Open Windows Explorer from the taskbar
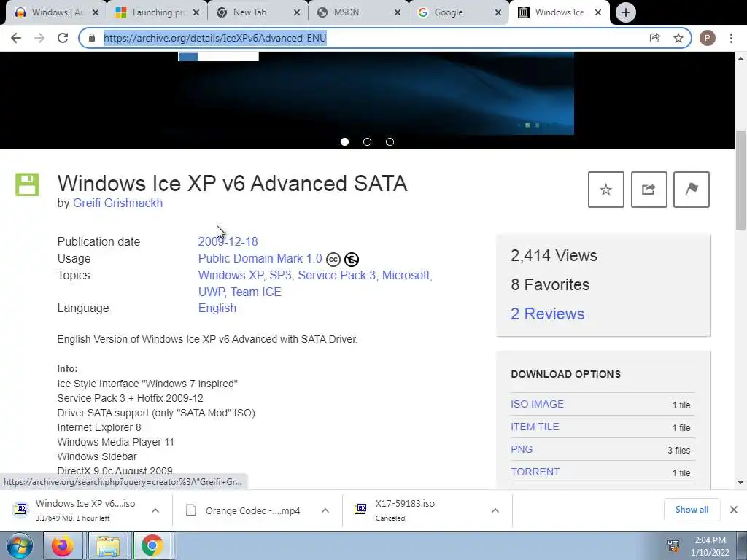 108,545
